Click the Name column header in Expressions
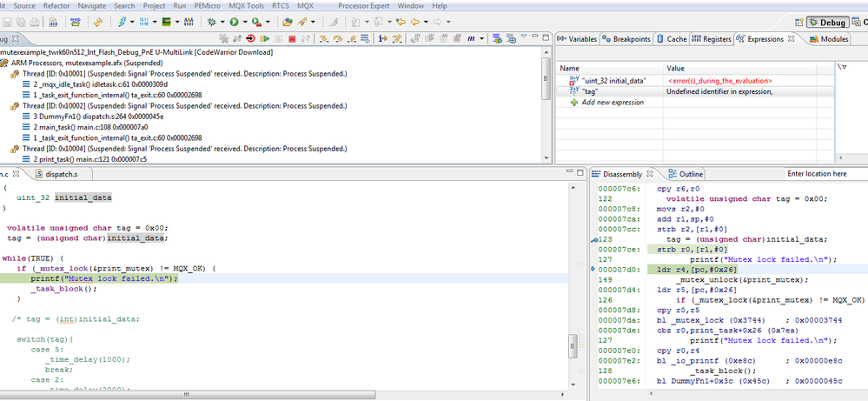Viewport: 868px width, 401px height. tap(609, 68)
